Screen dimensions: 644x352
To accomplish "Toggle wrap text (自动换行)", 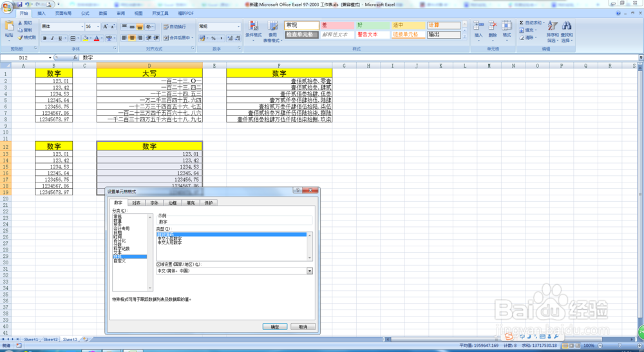I will pyautogui.click(x=175, y=26).
